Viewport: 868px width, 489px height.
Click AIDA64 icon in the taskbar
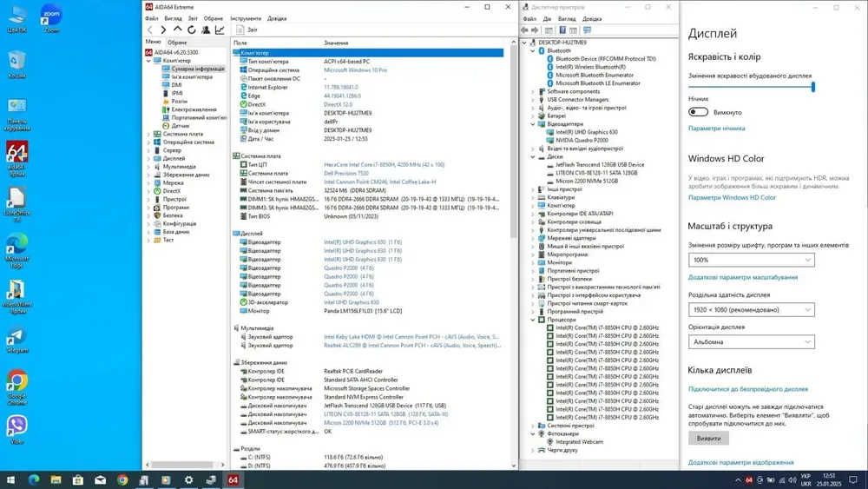click(x=233, y=479)
